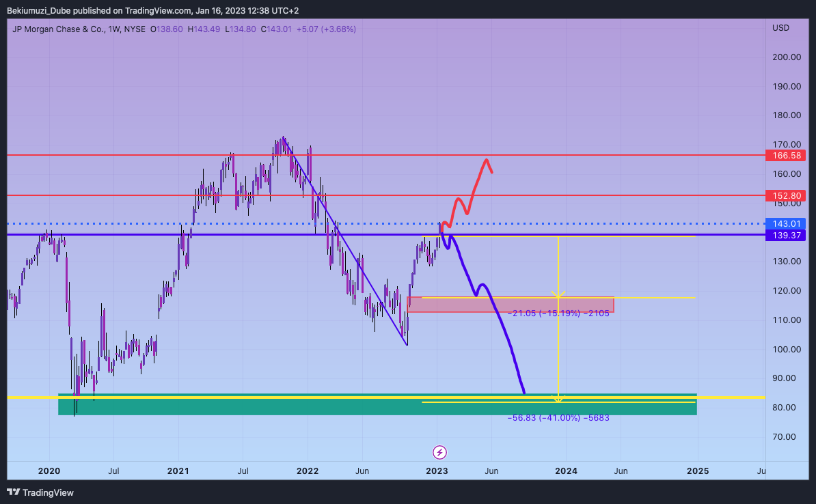The image size is (816, 504).
Task: Click the low value L134.80
Action: [x=241, y=29]
